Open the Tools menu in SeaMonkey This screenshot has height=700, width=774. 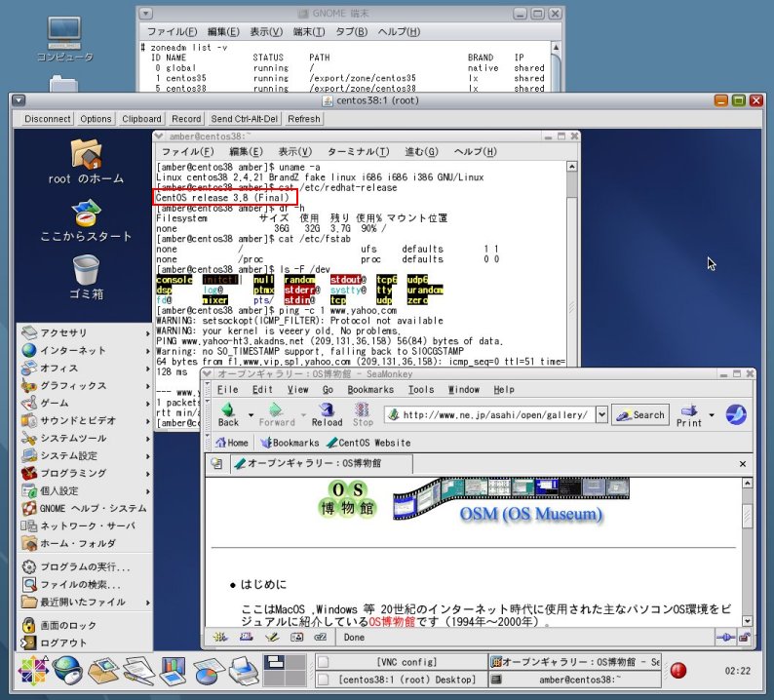click(420, 390)
